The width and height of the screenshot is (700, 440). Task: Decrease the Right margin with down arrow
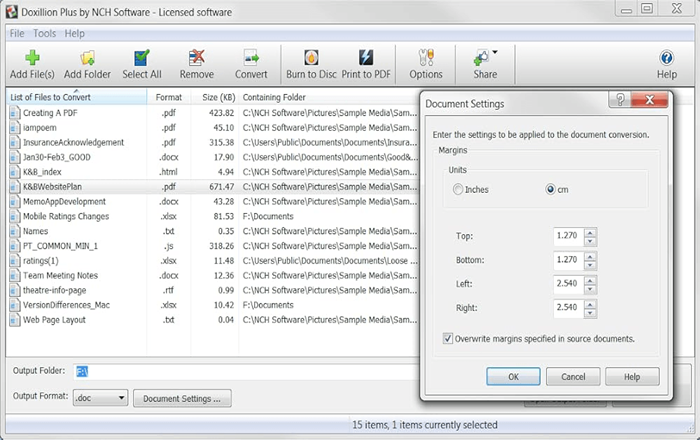pyautogui.click(x=590, y=313)
